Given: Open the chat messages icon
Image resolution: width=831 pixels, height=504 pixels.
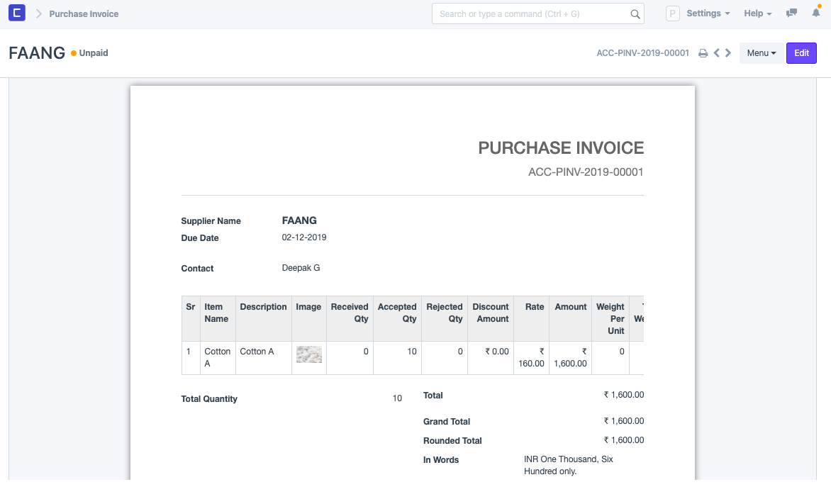Looking at the screenshot, I should 791,13.
